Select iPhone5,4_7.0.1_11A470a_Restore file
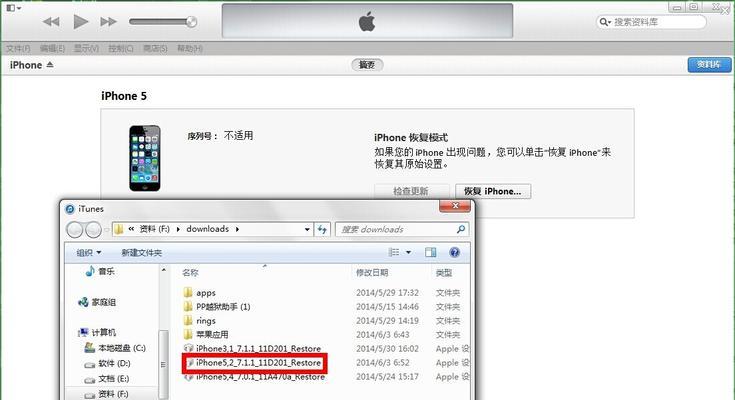The image size is (735, 400). tap(260, 377)
